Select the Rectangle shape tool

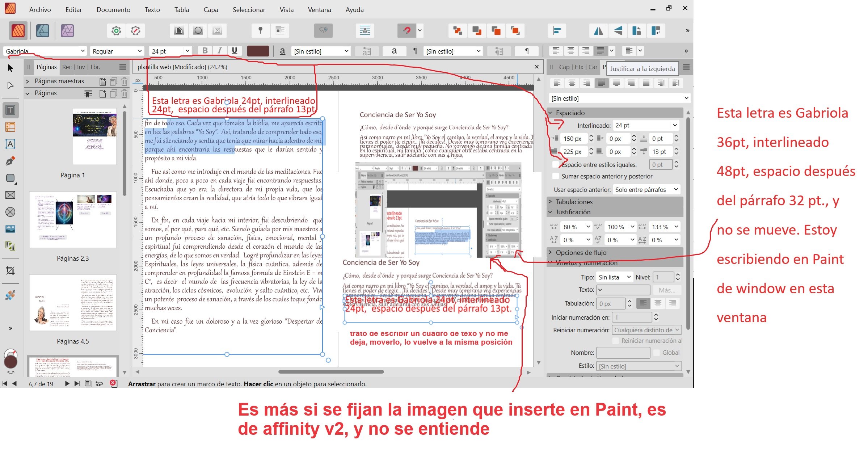(x=10, y=178)
